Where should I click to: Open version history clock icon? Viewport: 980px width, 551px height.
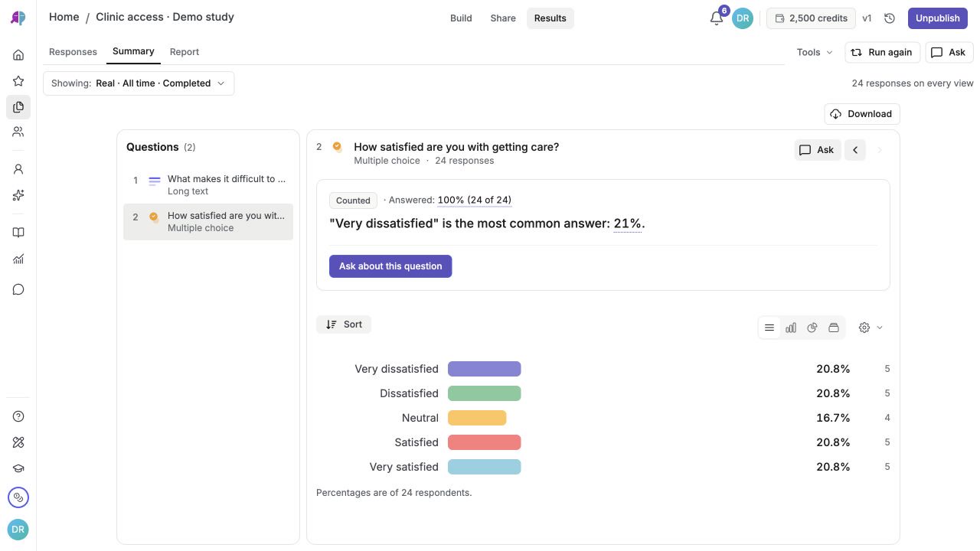click(890, 18)
